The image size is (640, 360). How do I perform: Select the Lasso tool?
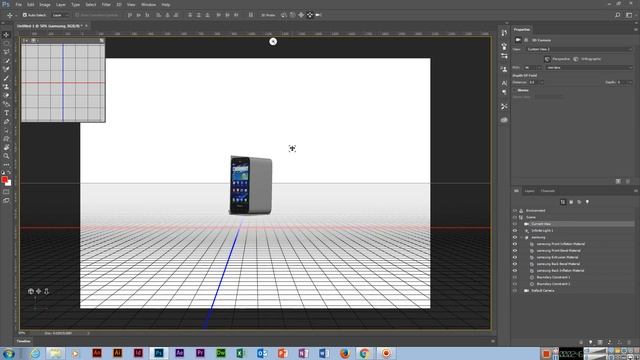[x=6, y=52]
